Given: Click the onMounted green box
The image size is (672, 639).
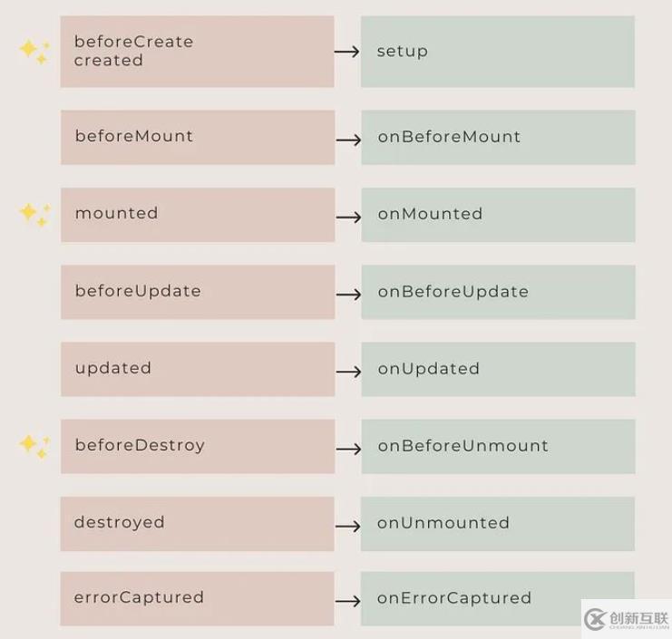Looking at the screenshot, I should (497, 215).
